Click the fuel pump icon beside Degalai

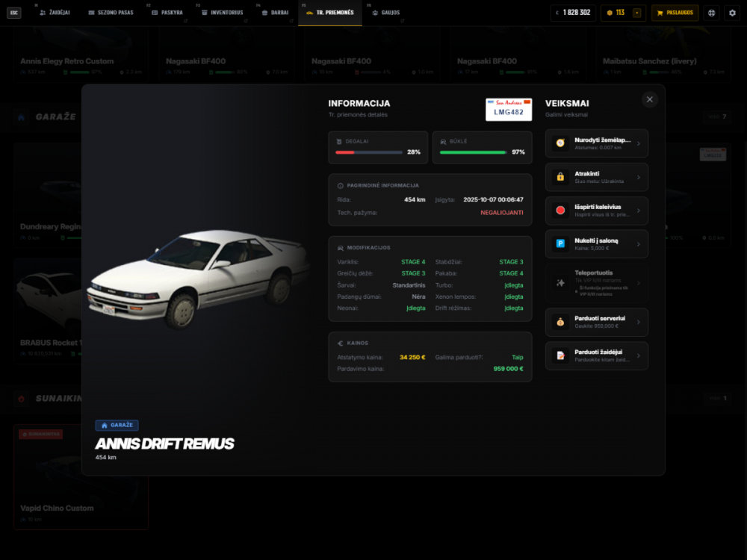click(338, 141)
